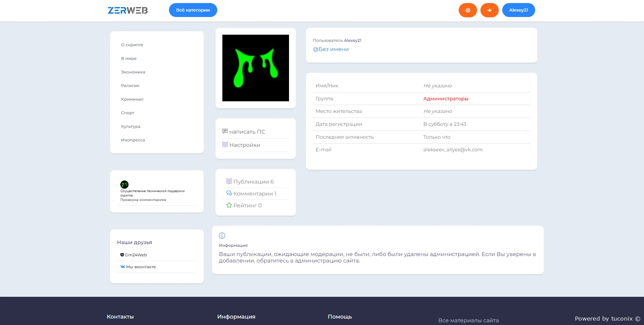Click the alekseev_allyes@vk.com email text

click(x=453, y=150)
